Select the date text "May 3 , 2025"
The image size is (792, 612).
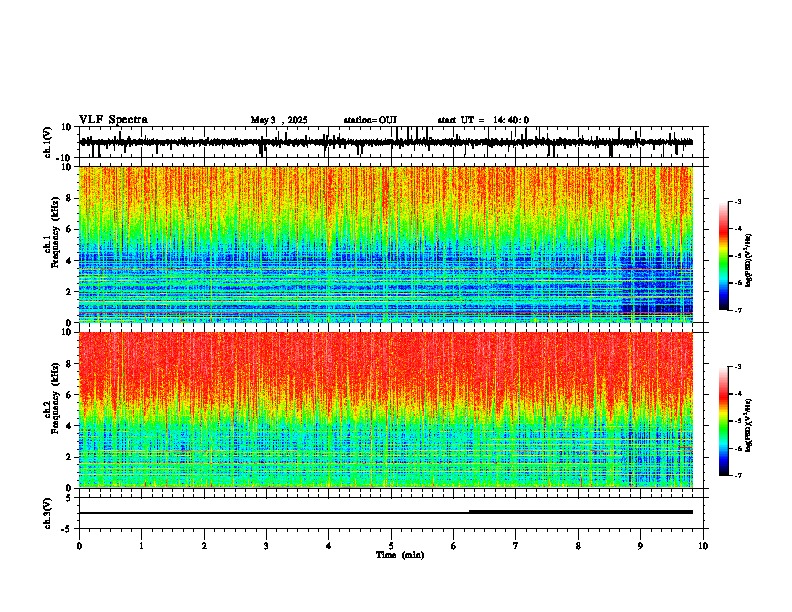click(279, 120)
